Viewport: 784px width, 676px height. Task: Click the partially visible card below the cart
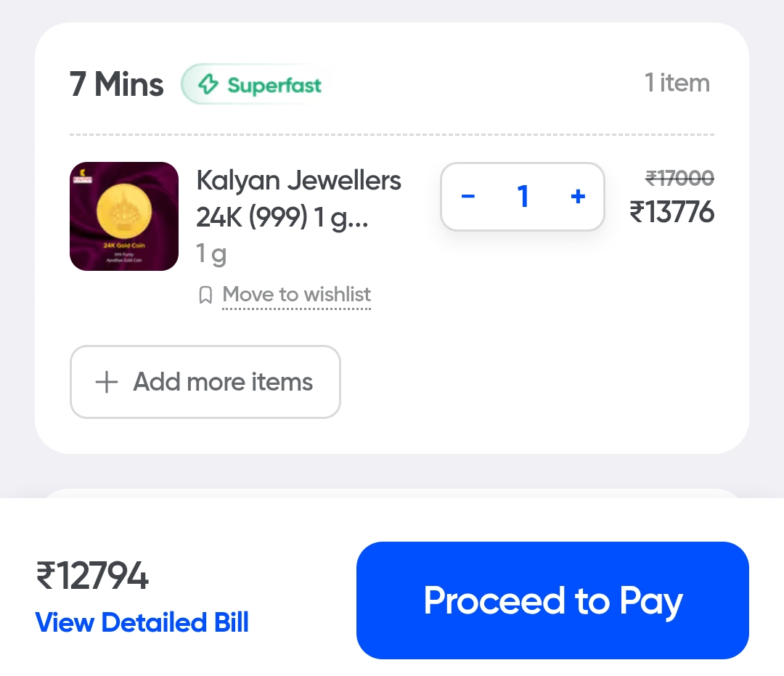(x=392, y=492)
